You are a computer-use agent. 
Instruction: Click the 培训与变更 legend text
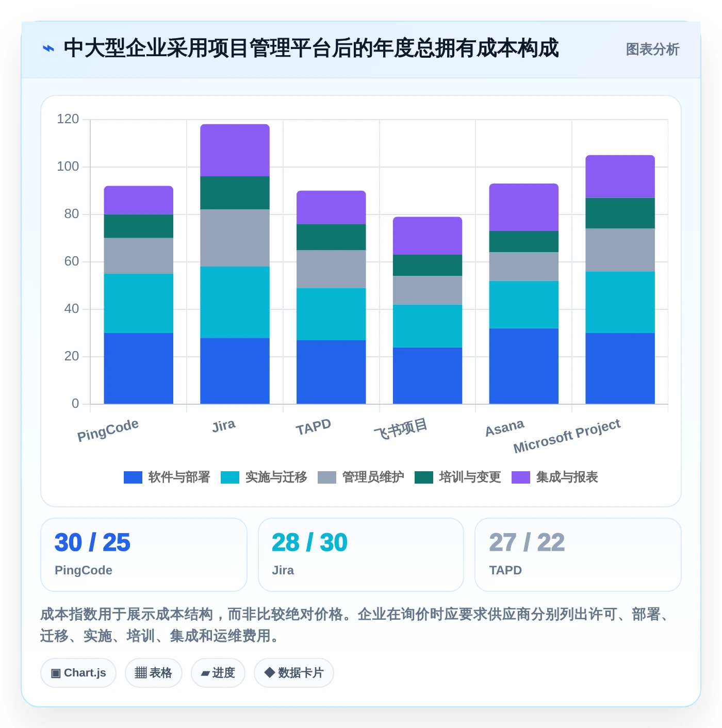(x=470, y=477)
